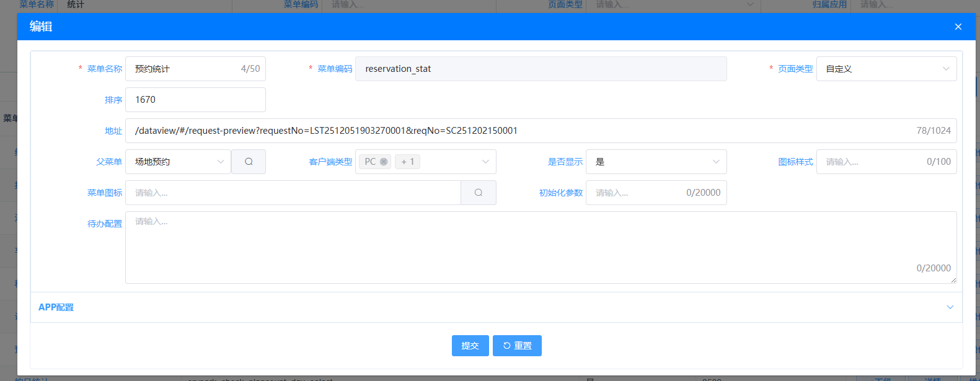Screen dimensions: 980x381
Task: Click the search icon for 菜单图标
Action: pyautogui.click(x=478, y=193)
